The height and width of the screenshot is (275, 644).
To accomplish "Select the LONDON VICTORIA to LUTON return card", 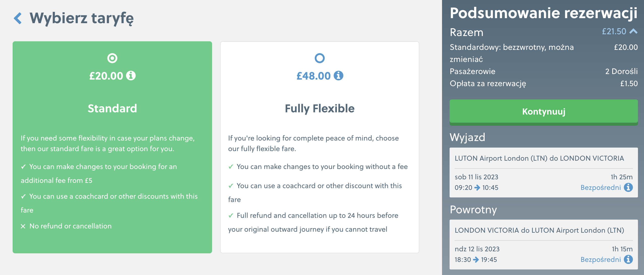I will (x=544, y=245).
